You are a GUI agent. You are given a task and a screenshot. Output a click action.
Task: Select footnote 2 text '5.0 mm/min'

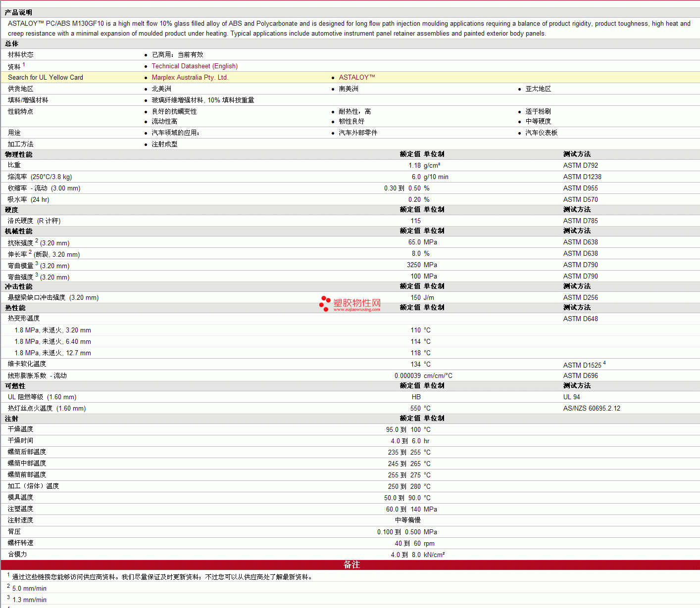pos(29,588)
